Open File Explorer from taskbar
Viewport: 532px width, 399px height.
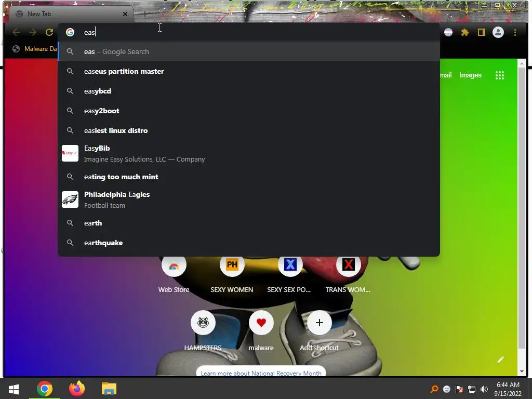click(109, 389)
